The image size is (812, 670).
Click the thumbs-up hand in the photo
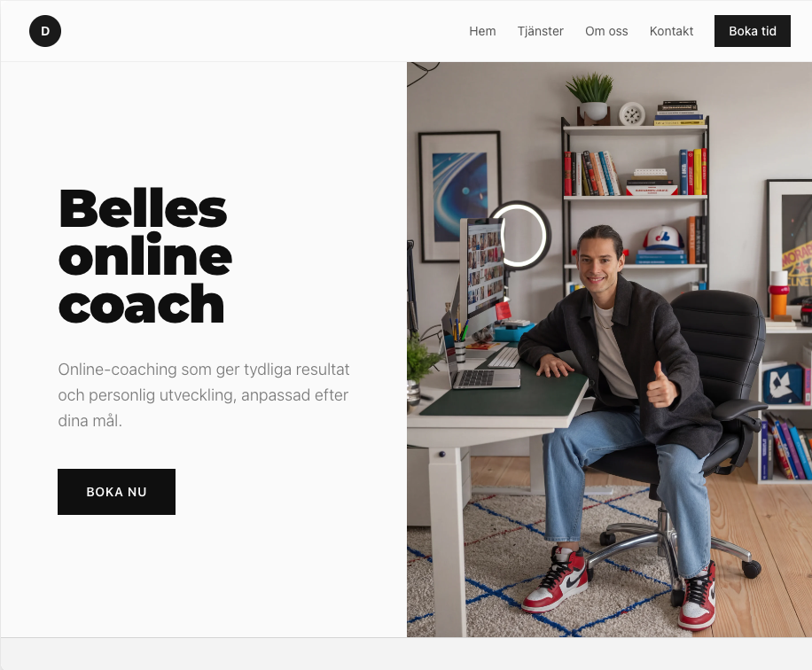[x=661, y=386]
